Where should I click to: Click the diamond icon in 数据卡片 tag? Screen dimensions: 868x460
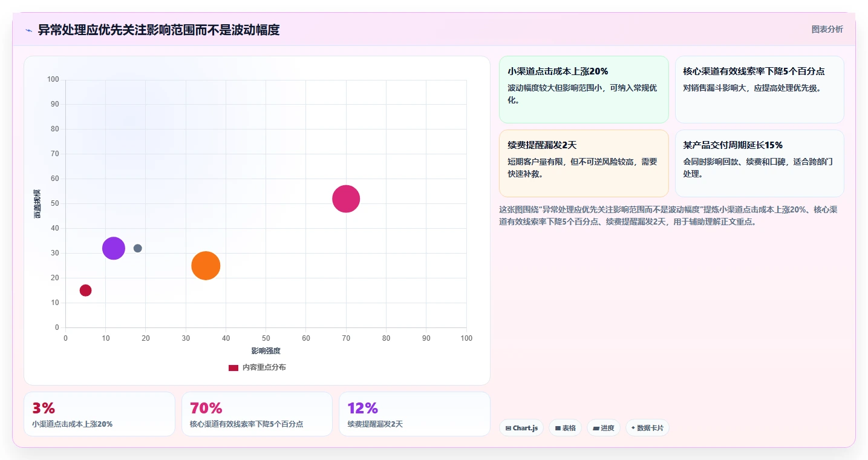pos(633,427)
